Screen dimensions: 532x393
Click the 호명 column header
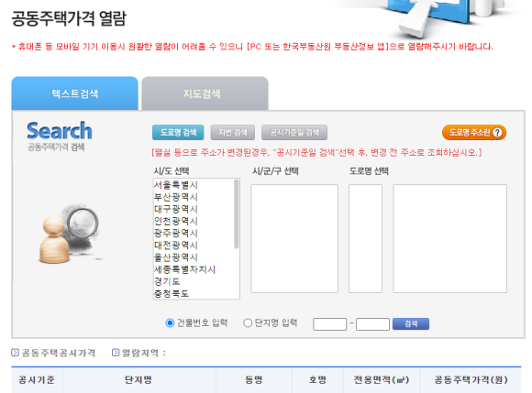click(x=317, y=380)
